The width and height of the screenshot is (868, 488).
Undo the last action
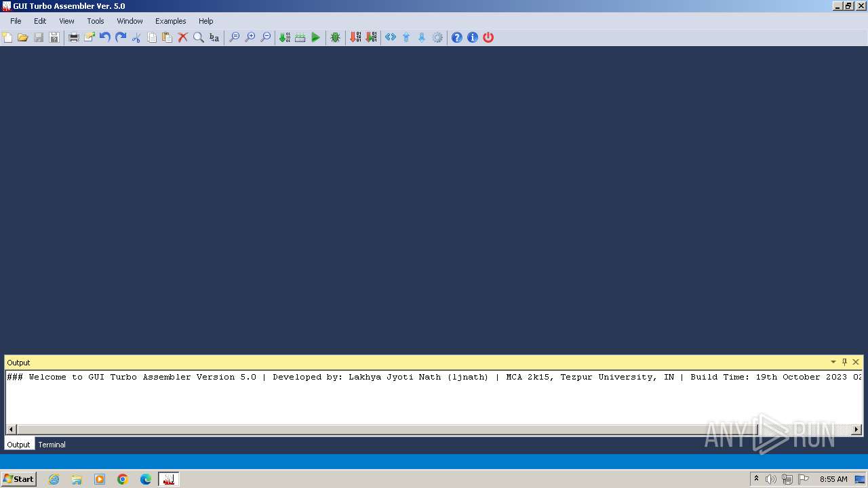pyautogui.click(x=105, y=37)
